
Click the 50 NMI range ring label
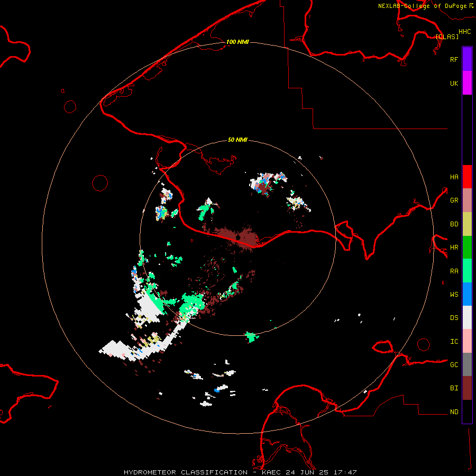pyautogui.click(x=237, y=140)
